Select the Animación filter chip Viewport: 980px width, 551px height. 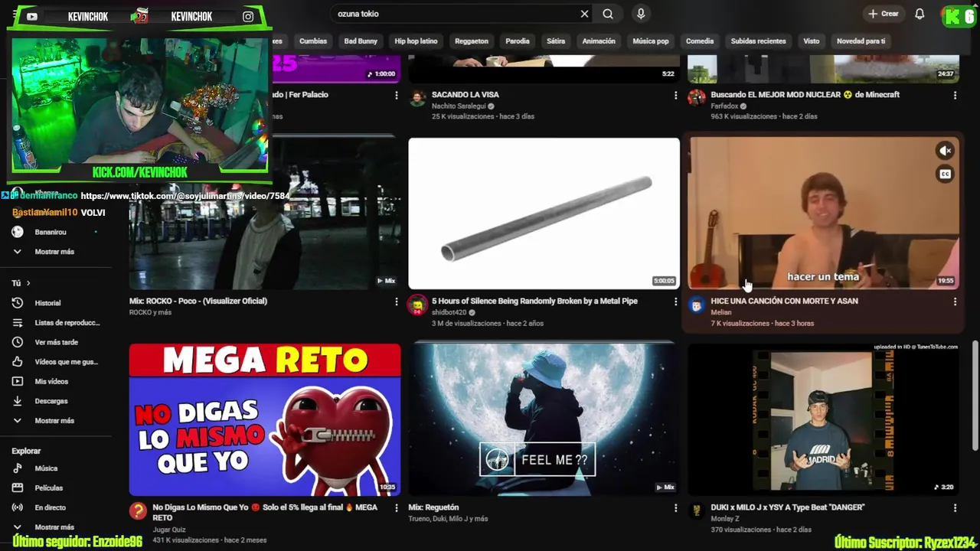(x=599, y=41)
